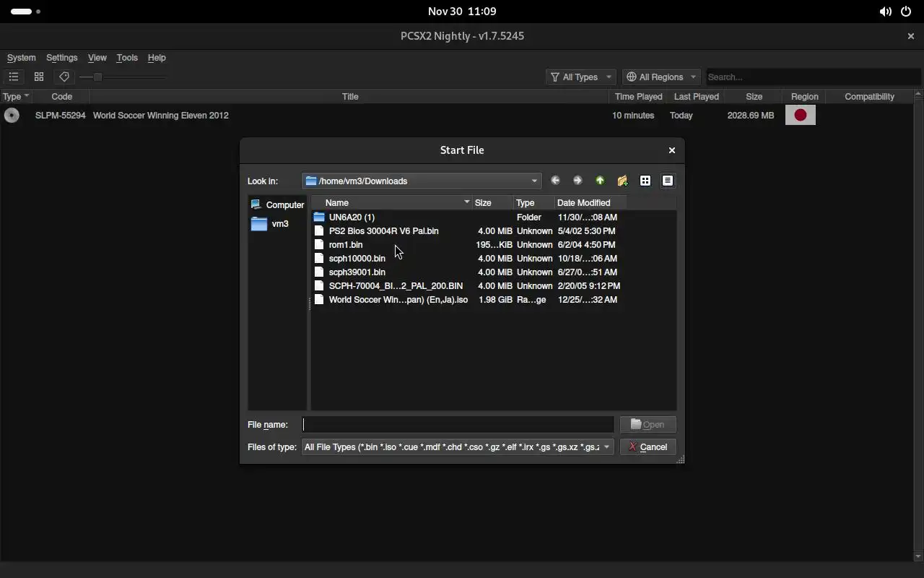924x578 pixels.
Task: Sort files by Size column header
Action: point(493,203)
